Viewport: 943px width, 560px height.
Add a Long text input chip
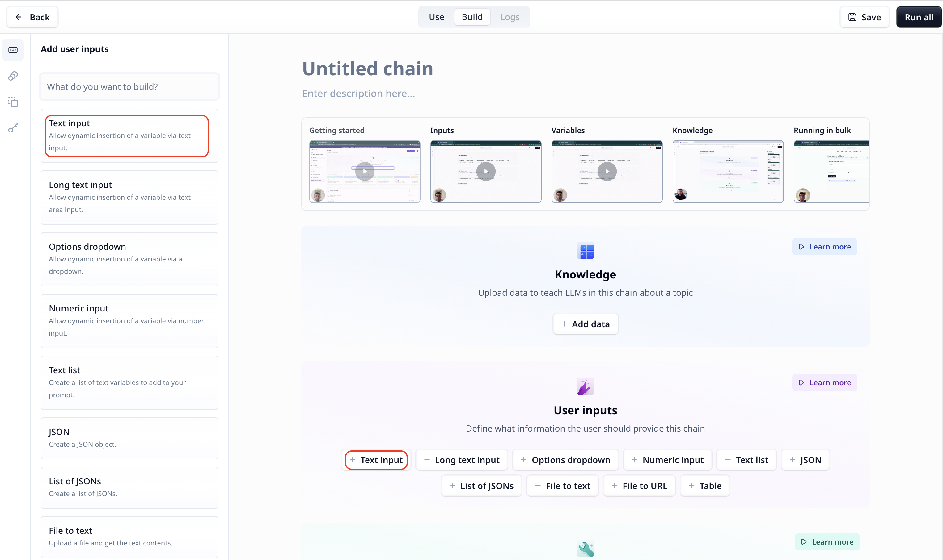tap(462, 460)
